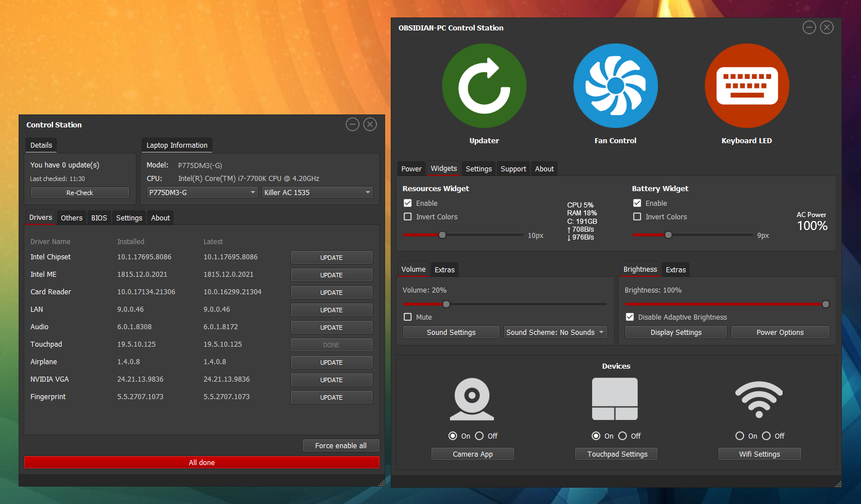The height and width of the screenshot is (504, 861).
Task: Open Extras tab beside Brightness
Action: point(675,269)
